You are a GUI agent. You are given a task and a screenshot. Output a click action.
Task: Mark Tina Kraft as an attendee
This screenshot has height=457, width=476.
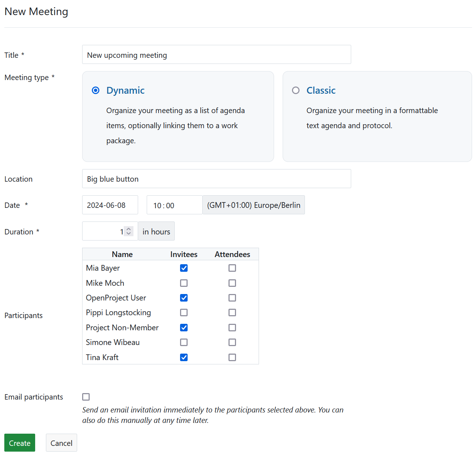232,358
